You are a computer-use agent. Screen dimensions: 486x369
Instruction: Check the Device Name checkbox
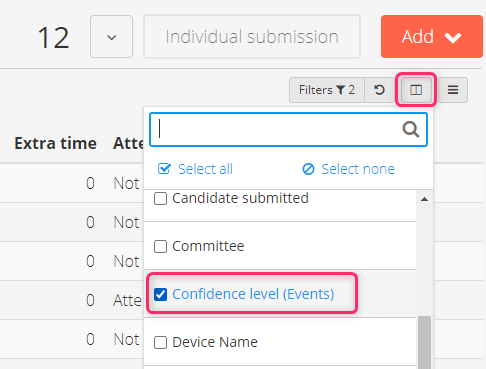160,342
